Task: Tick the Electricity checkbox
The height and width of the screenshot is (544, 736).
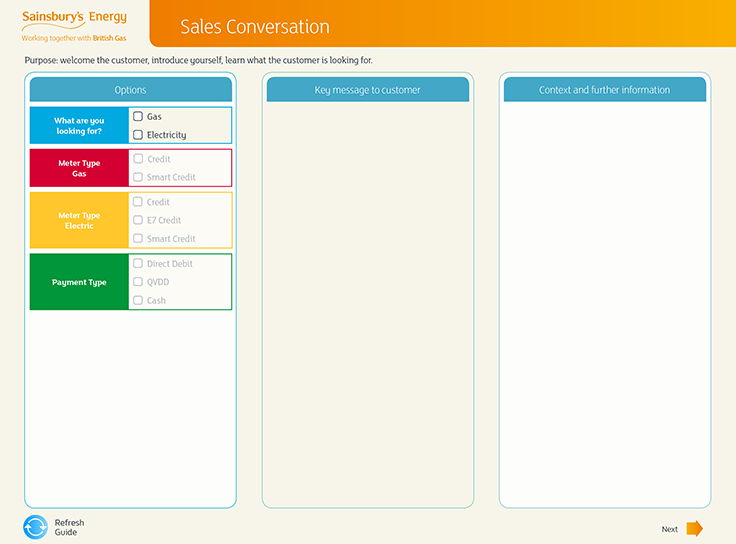Action: [x=138, y=134]
